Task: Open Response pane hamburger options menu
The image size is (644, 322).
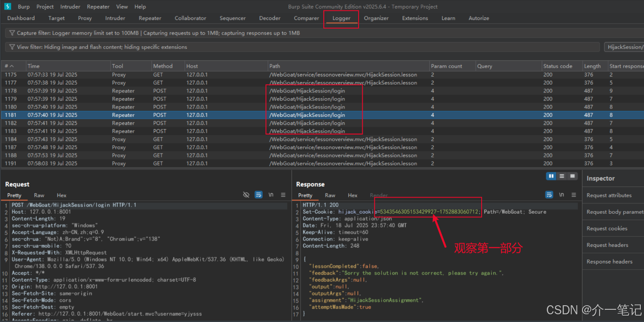Action: pyautogui.click(x=574, y=195)
